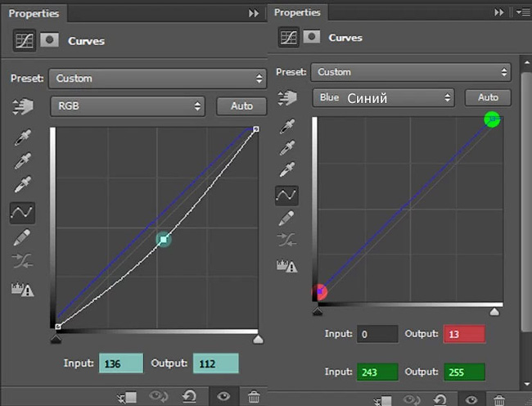Pick the gray point eyedropper in left panel

23,160
